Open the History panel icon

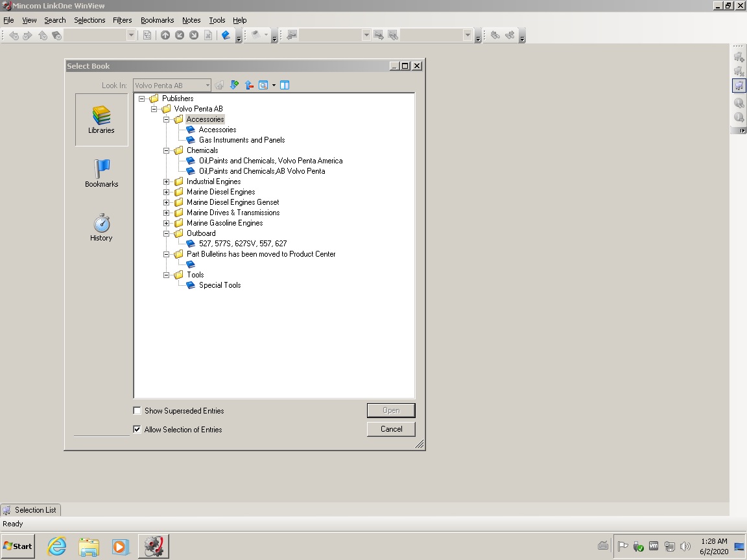pos(101,227)
